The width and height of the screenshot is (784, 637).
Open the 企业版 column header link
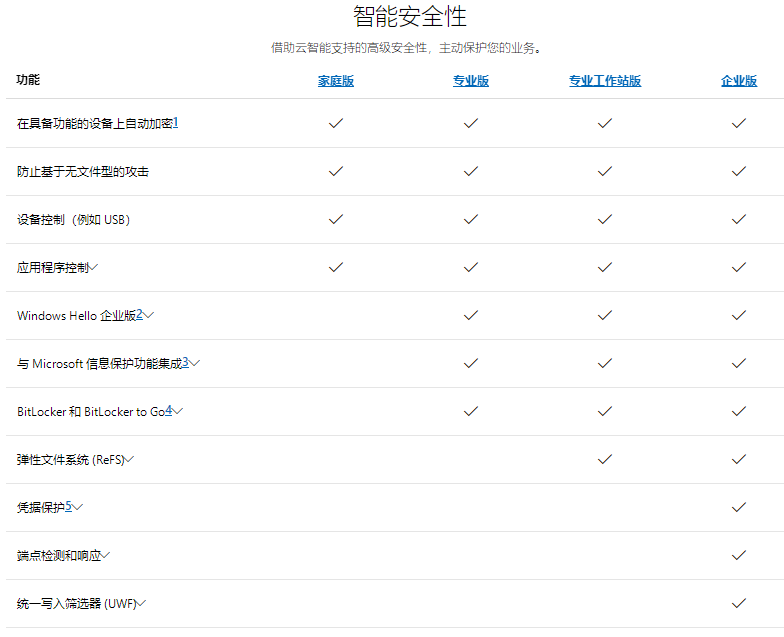738,81
